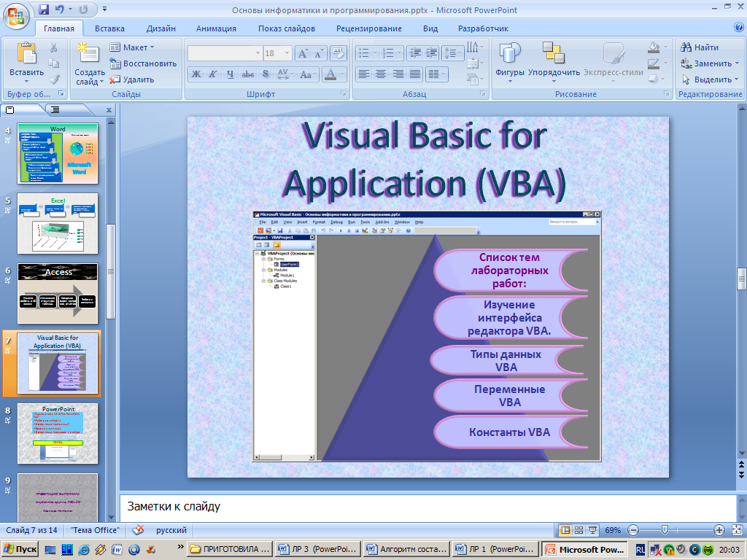
Task: Clear formatting with eraser icon
Action: coord(338,53)
